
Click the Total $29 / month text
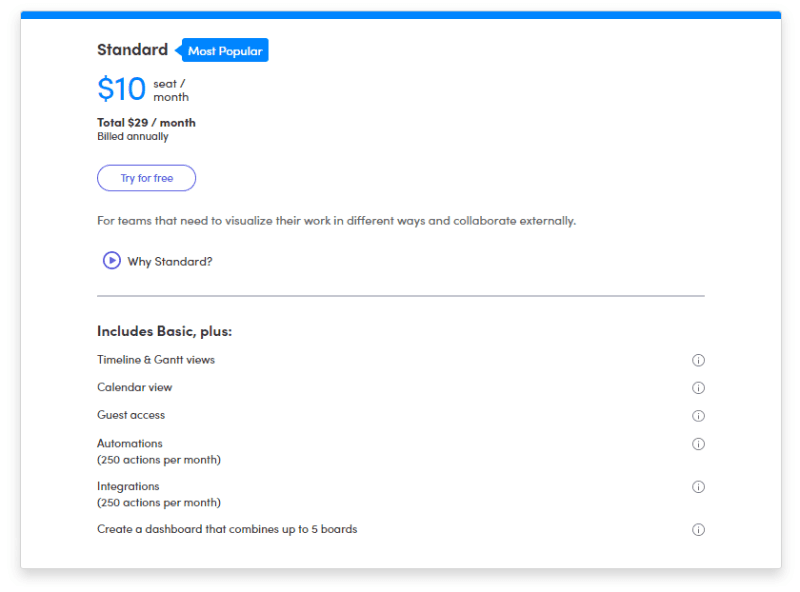(x=146, y=123)
